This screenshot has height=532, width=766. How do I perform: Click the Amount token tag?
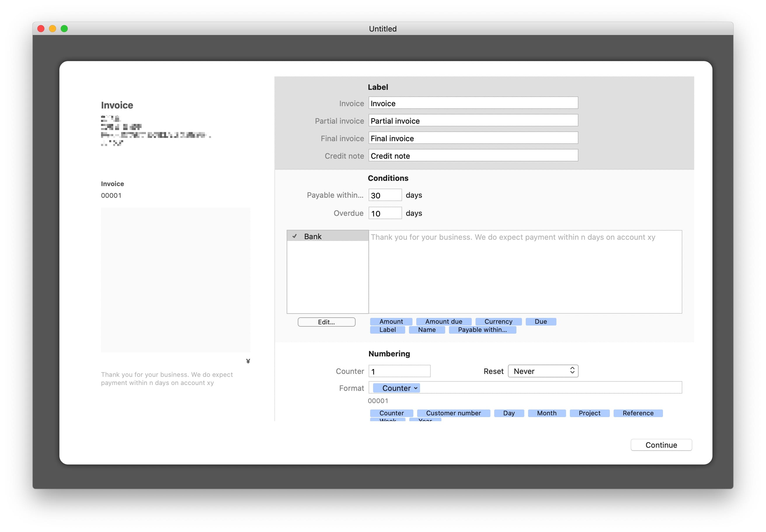point(391,321)
